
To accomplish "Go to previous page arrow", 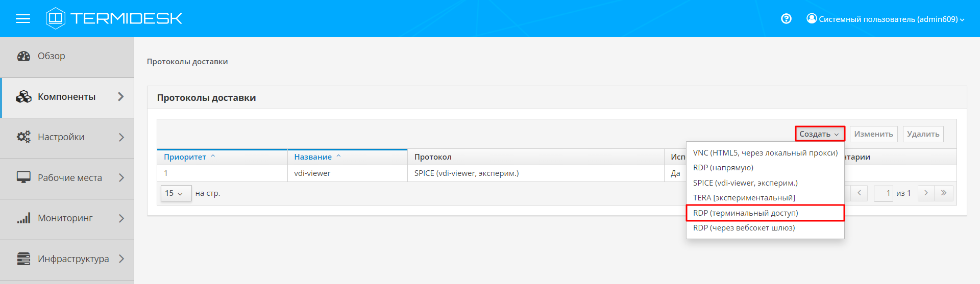I will click(859, 193).
